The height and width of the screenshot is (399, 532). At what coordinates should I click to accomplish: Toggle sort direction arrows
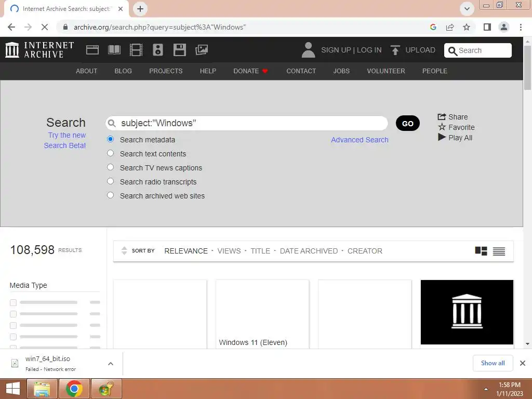pyautogui.click(x=124, y=251)
